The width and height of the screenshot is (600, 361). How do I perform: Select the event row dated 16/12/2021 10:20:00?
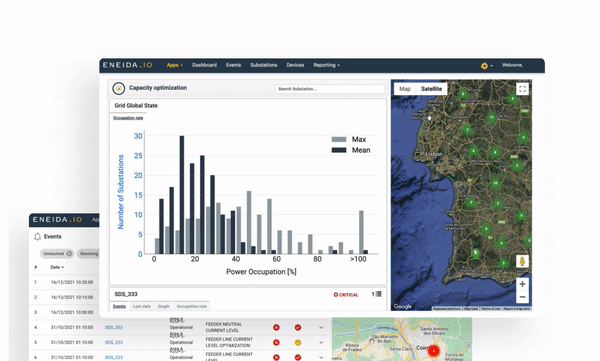64,282
